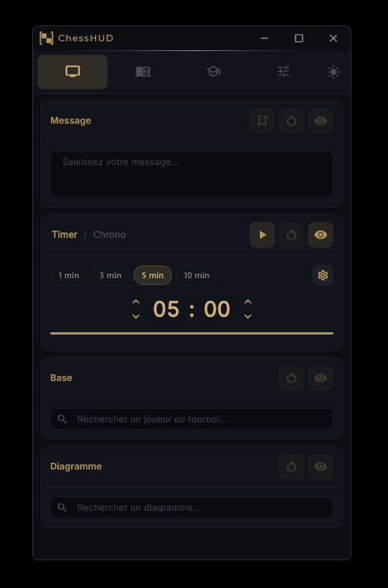
Task: Switch to Chrono mode
Action: 109,235
